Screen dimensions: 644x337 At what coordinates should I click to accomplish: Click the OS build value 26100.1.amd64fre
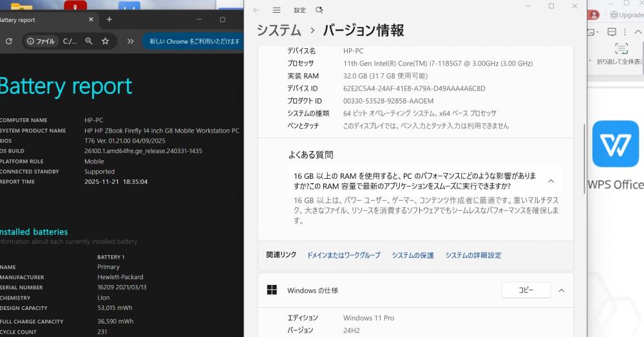coord(144,151)
